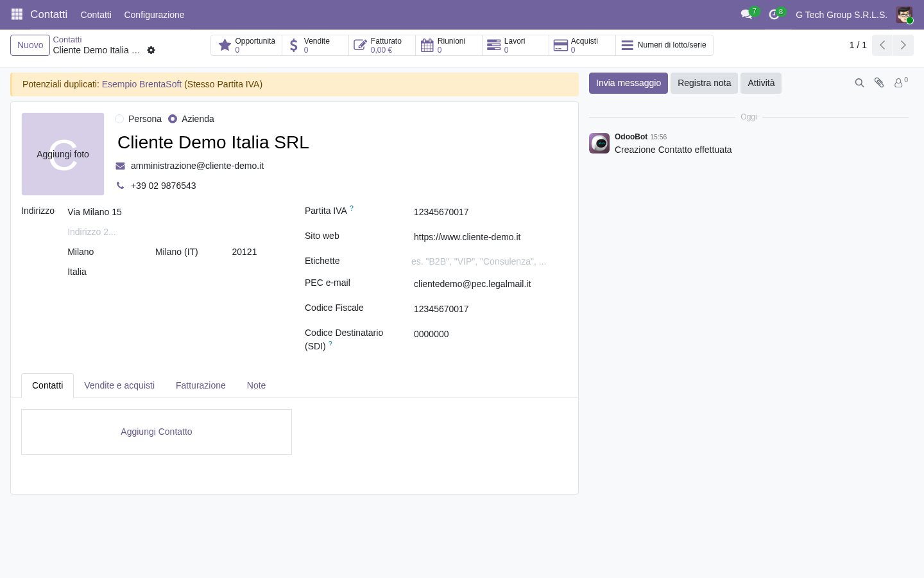Screen dimensions: 924x578
Task: Open the Configurazione menu
Action: click(154, 14)
